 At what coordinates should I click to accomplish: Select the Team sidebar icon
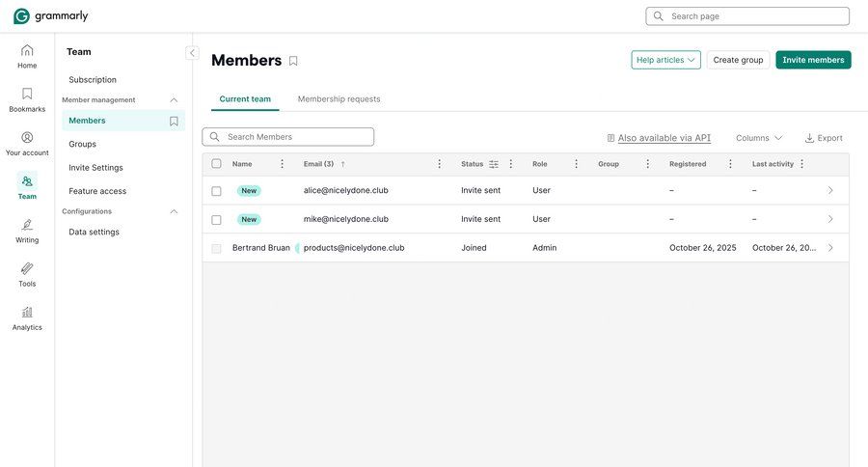[x=27, y=187]
